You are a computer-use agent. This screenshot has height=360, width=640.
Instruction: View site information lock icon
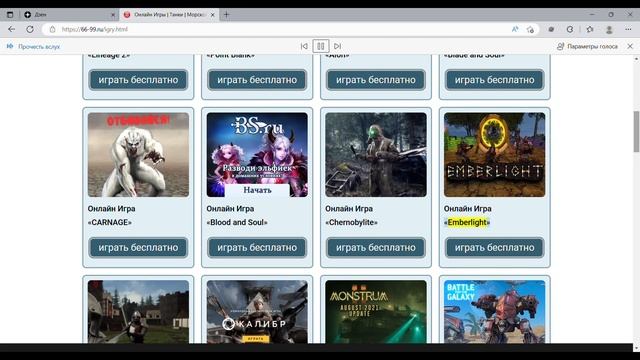coord(52,29)
